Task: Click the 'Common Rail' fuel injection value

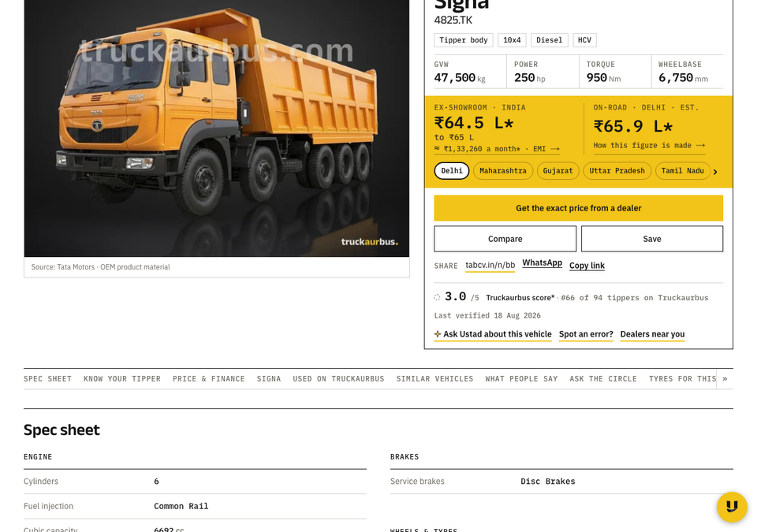Action: point(181,506)
